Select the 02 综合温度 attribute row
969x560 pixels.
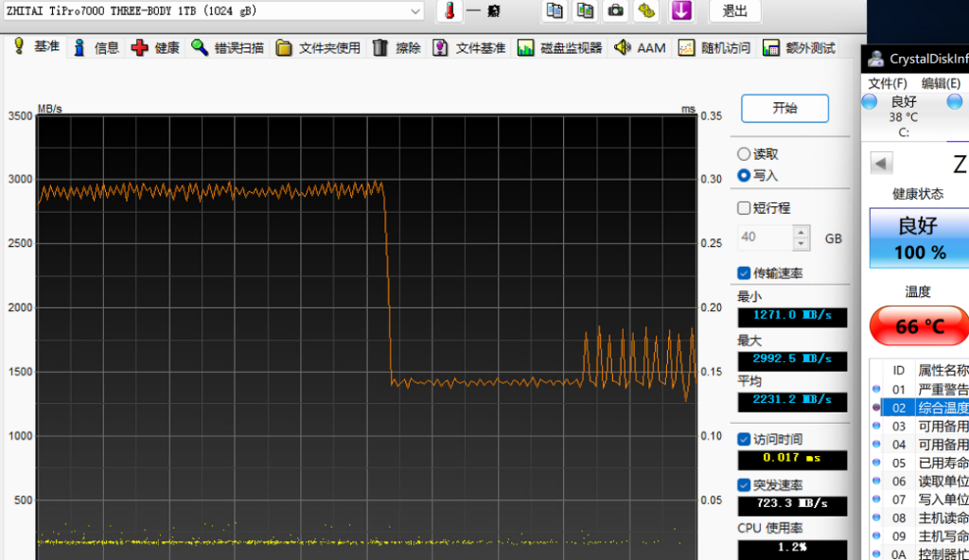tap(927, 408)
